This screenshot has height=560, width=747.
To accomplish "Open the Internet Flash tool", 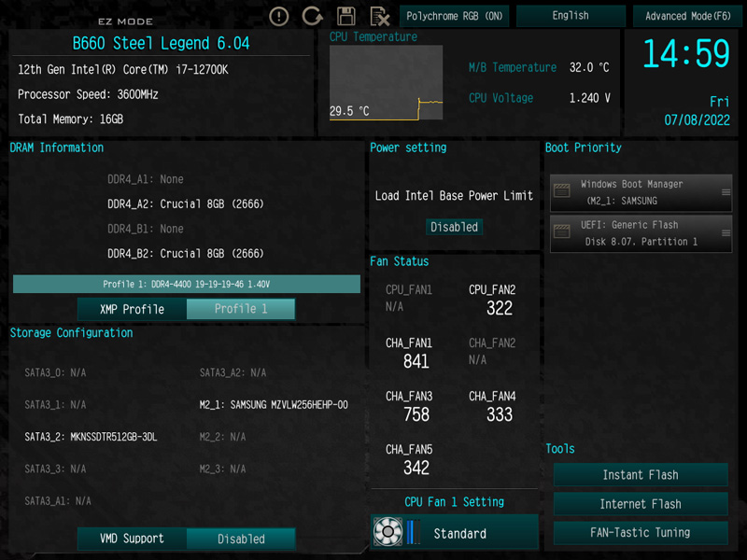I will tap(641, 504).
